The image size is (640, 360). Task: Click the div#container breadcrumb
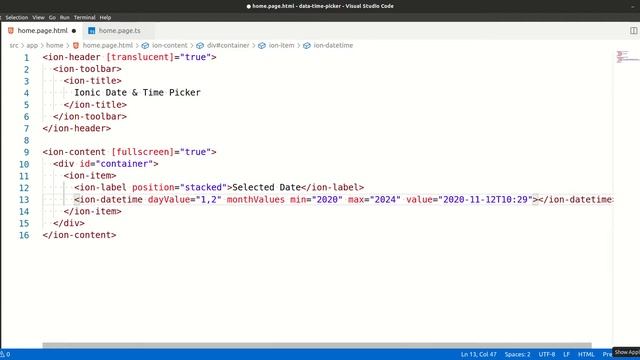[x=228, y=45]
